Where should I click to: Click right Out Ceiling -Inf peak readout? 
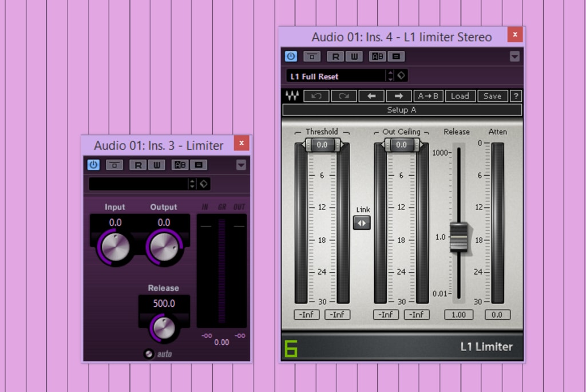(x=417, y=315)
